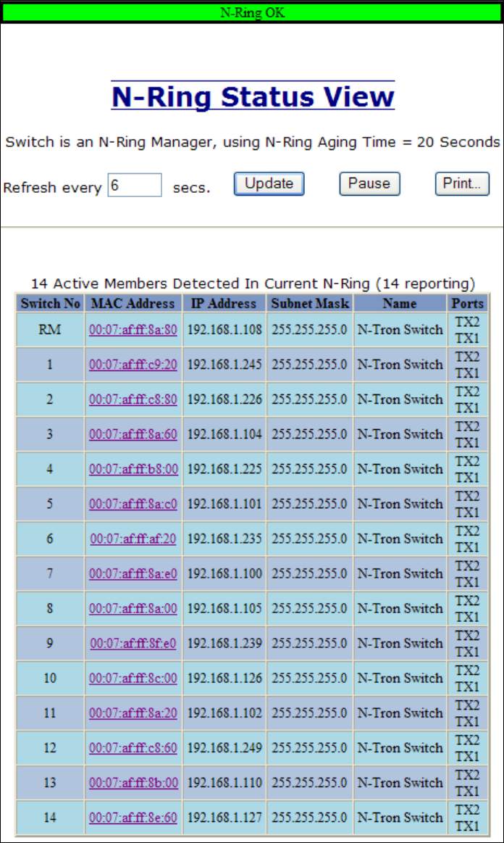Open the Print dialog button
This screenshot has height=843, width=504.
point(462,184)
